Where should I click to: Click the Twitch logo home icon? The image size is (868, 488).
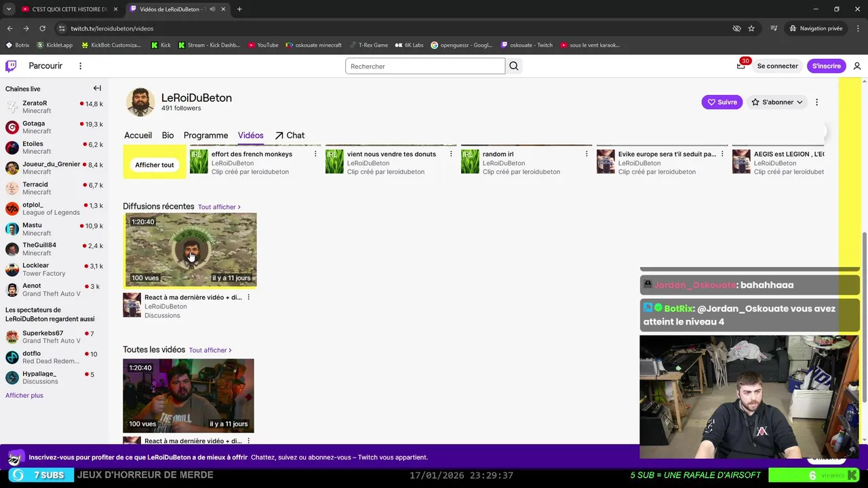(11, 66)
